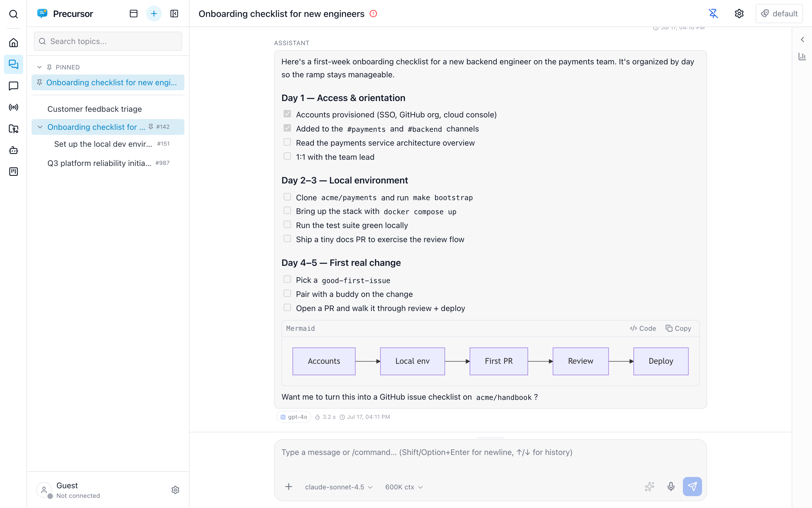812x508 pixels.
Task: Open the 600K ctx dropdown
Action: [x=404, y=487]
